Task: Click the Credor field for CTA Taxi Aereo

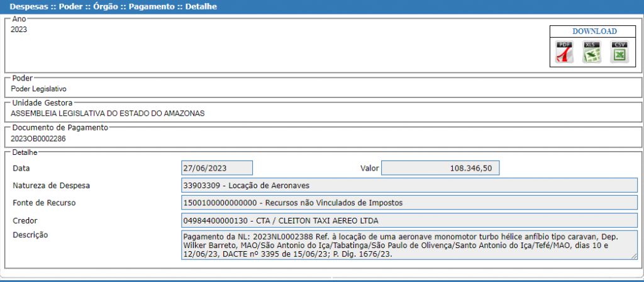Action: [409, 220]
